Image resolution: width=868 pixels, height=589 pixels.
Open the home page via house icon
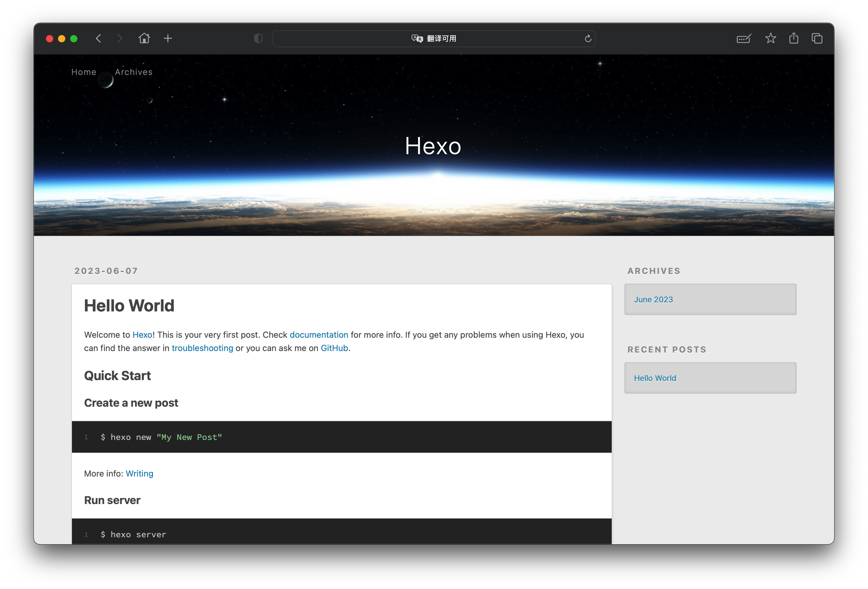click(144, 38)
